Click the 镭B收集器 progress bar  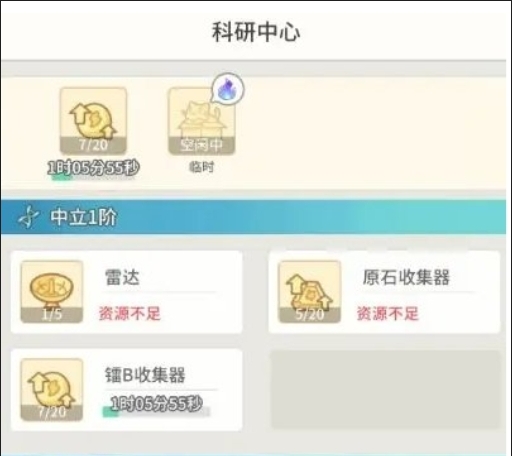click(156, 412)
